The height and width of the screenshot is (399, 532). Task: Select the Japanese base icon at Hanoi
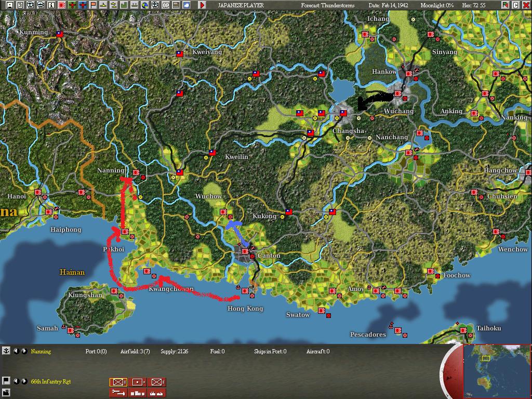(x=37, y=192)
